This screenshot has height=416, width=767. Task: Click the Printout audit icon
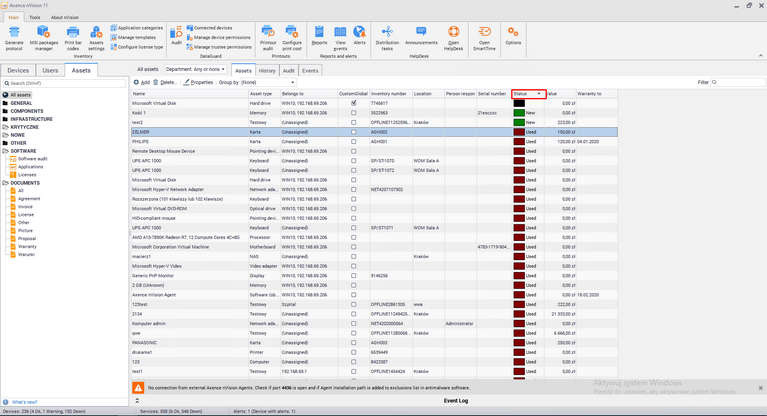pyautogui.click(x=268, y=33)
